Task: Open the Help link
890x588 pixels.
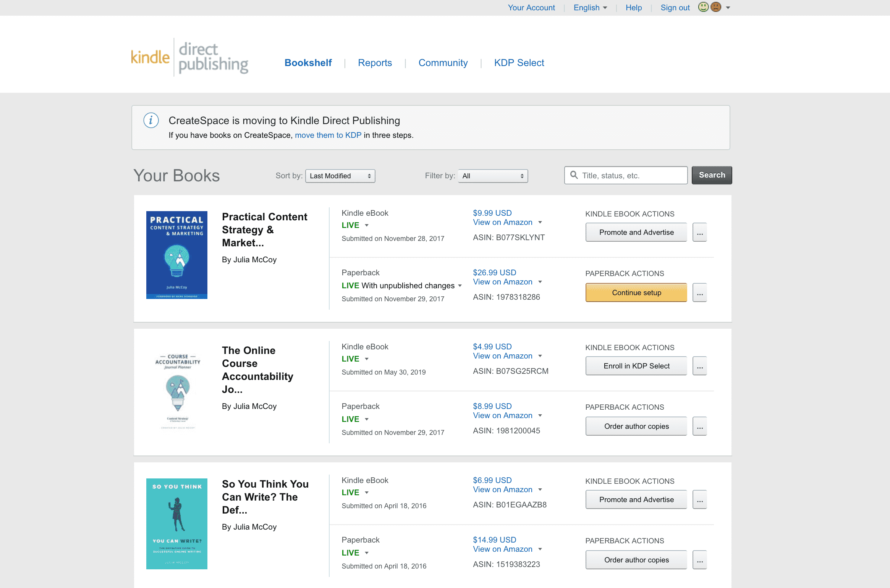Action: [634, 8]
